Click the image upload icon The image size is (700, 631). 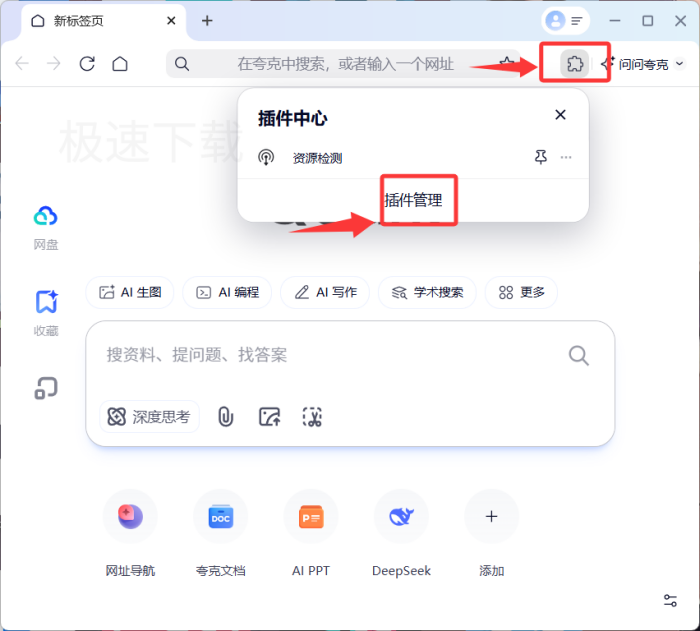(269, 417)
